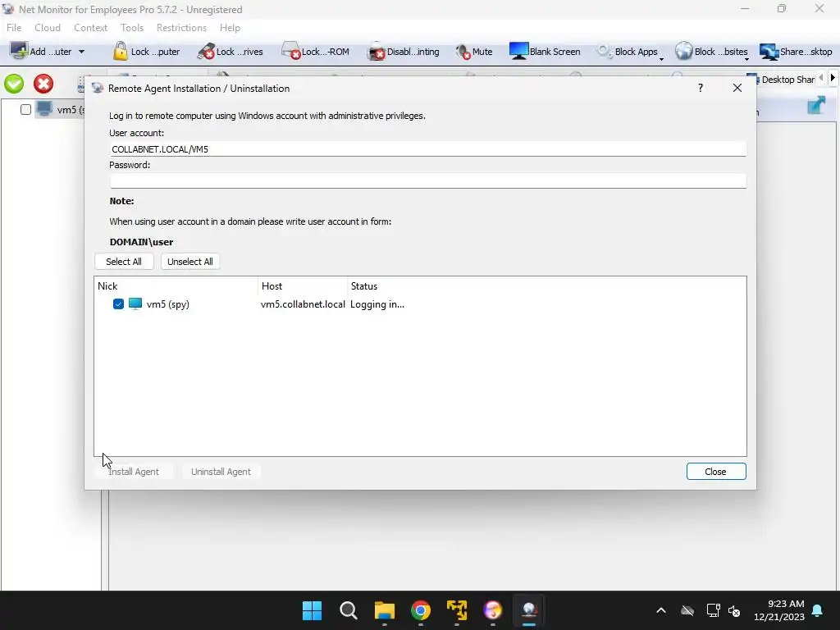This screenshot has height=630, width=840.
Task: Click the green checkmark select-all icon
Action: point(14,84)
